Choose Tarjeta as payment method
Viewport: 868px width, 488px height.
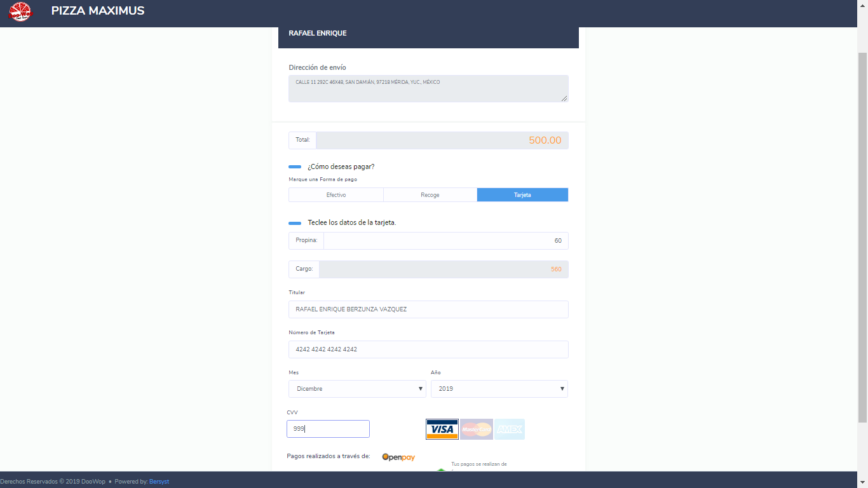point(522,195)
